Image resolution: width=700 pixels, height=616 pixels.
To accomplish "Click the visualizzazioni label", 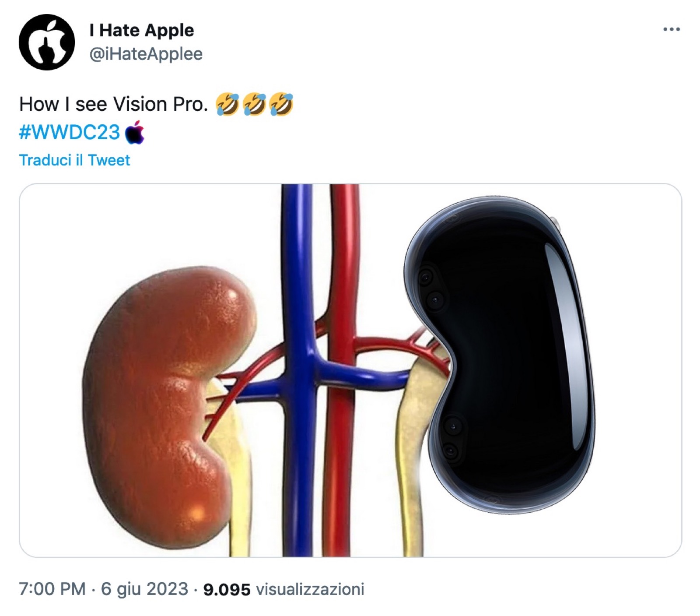I will [310, 589].
